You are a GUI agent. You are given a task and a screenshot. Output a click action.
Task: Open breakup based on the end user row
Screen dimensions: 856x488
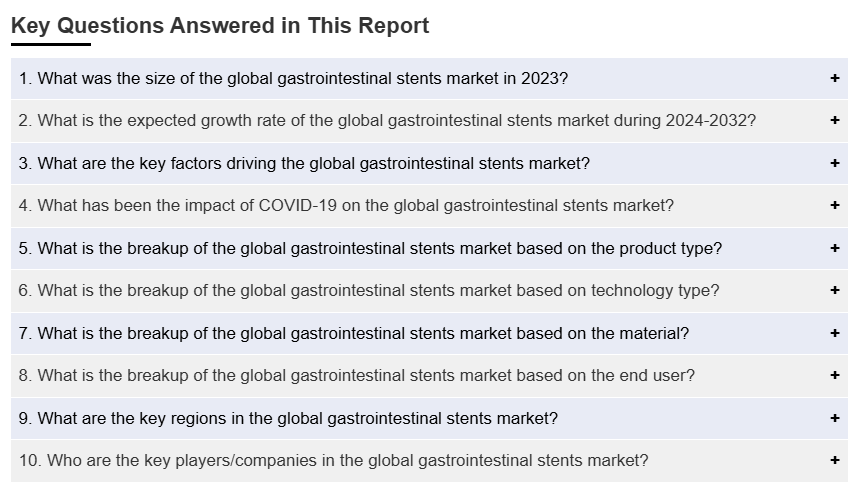[x=429, y=376]
